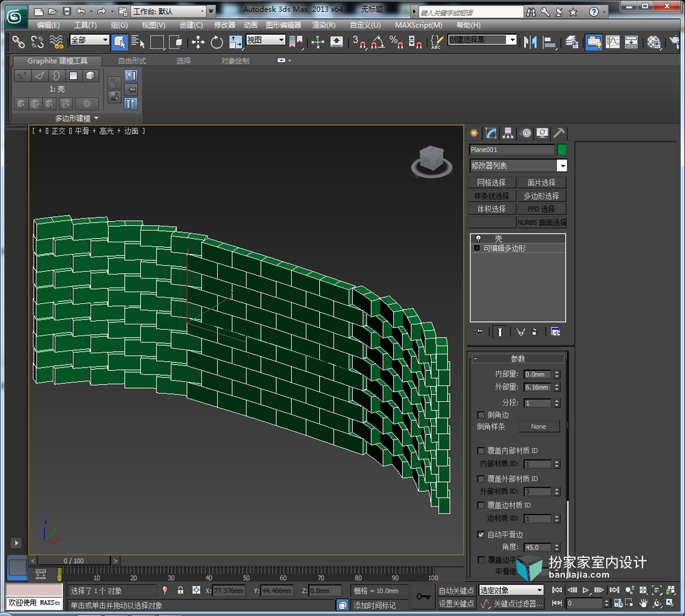Click the 多边形选择 button

541,196
